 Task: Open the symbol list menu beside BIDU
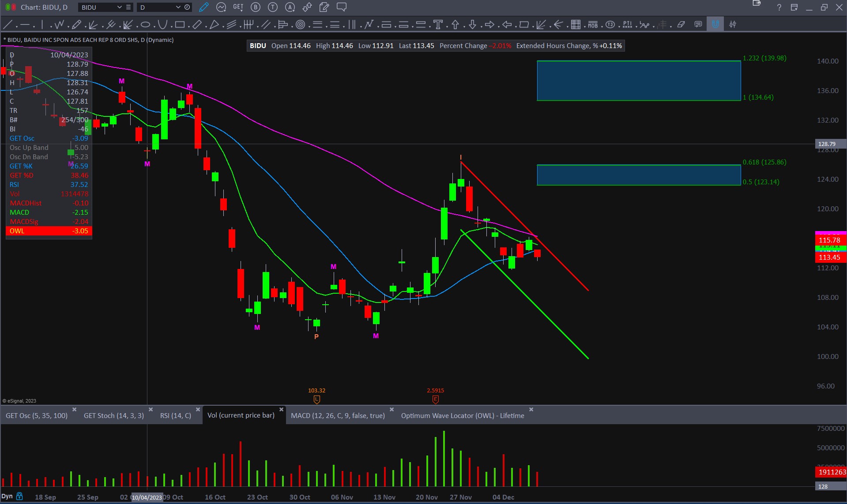pos(128,7)
